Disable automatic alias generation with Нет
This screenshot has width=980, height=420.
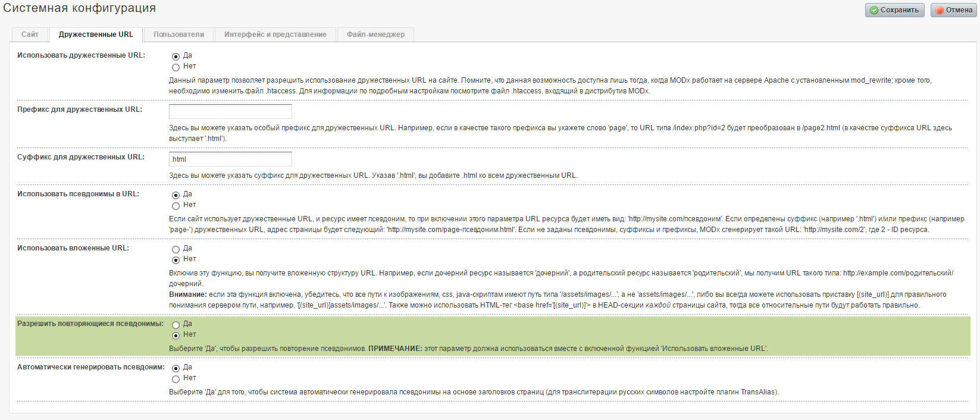click(x=176, y=379)
